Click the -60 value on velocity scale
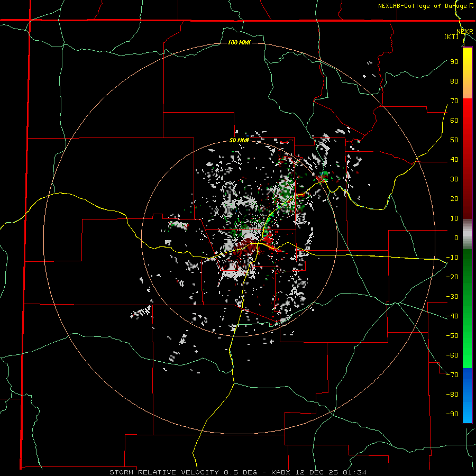This screenshot has height=476, width=476. tap(452, 355)
